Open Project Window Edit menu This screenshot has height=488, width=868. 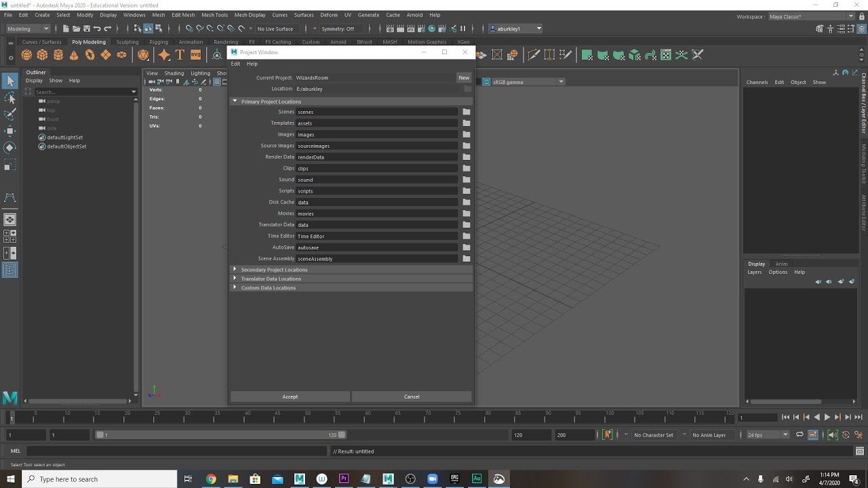pyautogui.click(x=235, y=64)
